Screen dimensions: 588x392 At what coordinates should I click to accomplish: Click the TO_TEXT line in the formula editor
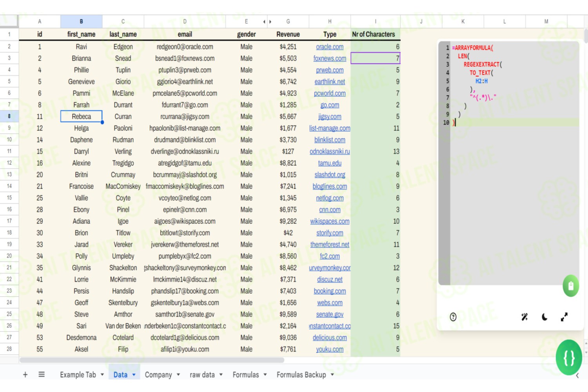click(x=481, y=73)
